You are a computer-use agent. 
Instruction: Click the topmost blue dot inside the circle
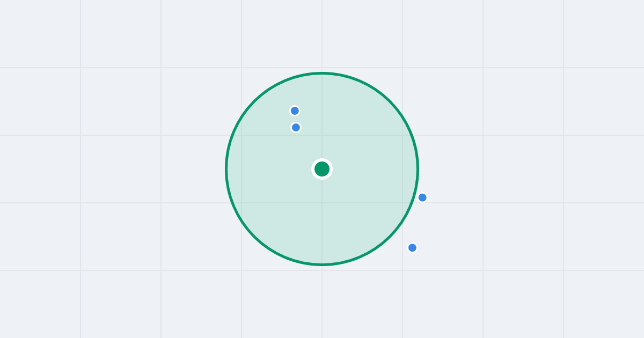click(295, 111)
